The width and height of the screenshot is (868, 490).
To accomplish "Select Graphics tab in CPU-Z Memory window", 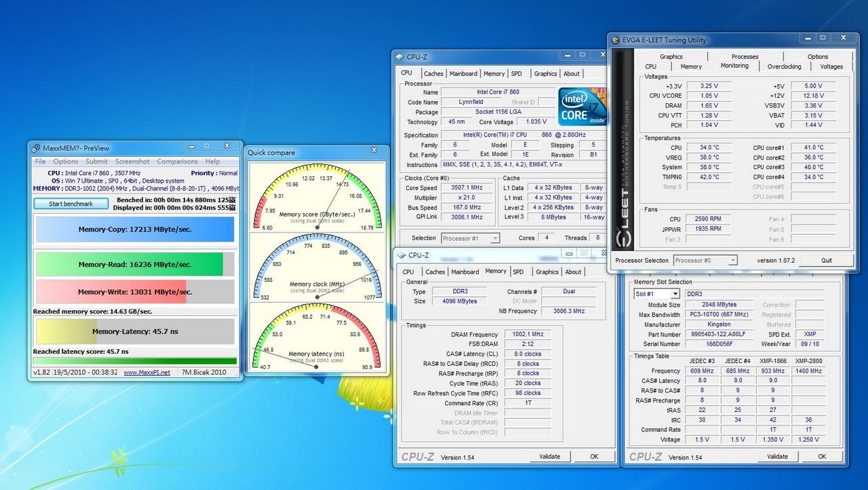I will (x=547, y=272).
